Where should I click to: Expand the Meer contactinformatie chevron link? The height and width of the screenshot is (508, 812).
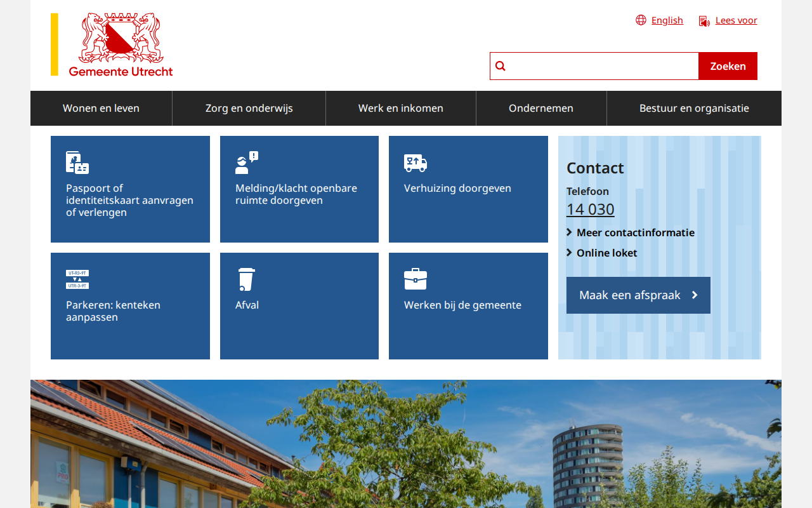[631, 232]
